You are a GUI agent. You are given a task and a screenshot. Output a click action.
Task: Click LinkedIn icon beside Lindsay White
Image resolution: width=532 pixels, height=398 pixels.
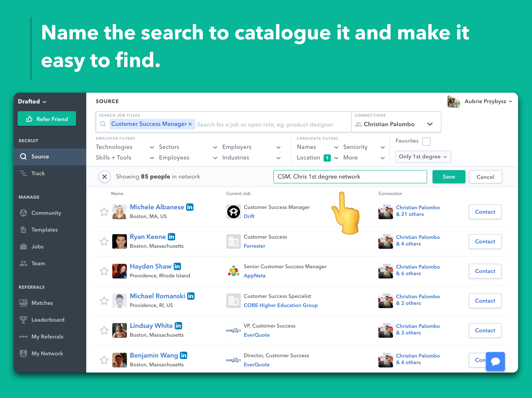(x=178, y=326)
